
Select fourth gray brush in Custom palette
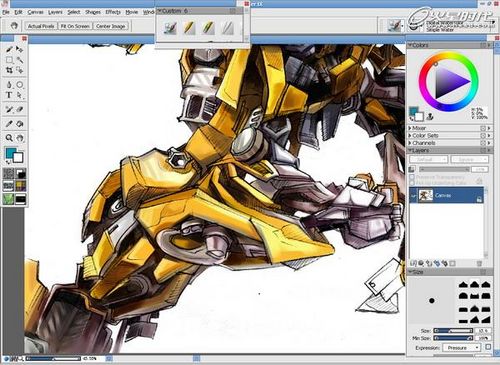[x=228, y=28]
